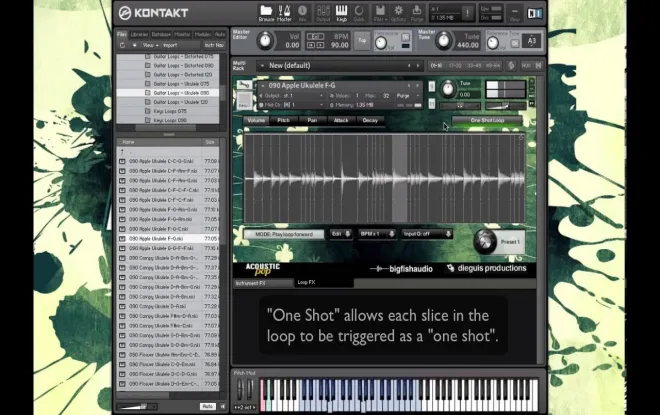Click the refresh icon in Files browser
Screen dimensions: 660x415
(x=122, y=45)
